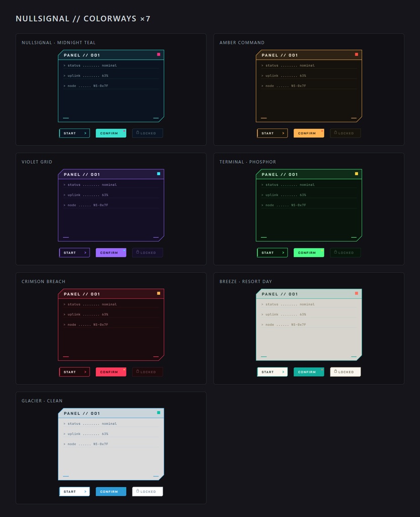Viewport: 420px width, 517px height.
Task: Click lock icon on Crimson Breach LOCKED button
Action: point(137,371)
